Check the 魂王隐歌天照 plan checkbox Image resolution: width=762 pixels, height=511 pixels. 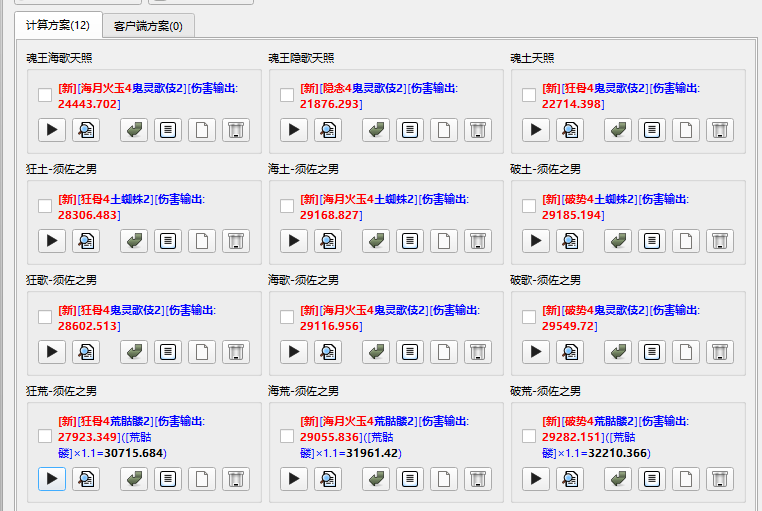coord(287,95)
